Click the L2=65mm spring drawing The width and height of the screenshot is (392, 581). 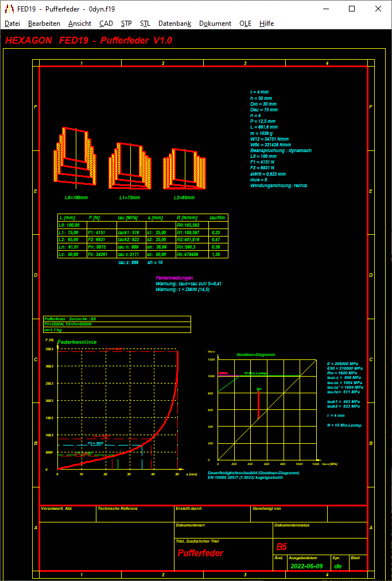tap(184, 168)
